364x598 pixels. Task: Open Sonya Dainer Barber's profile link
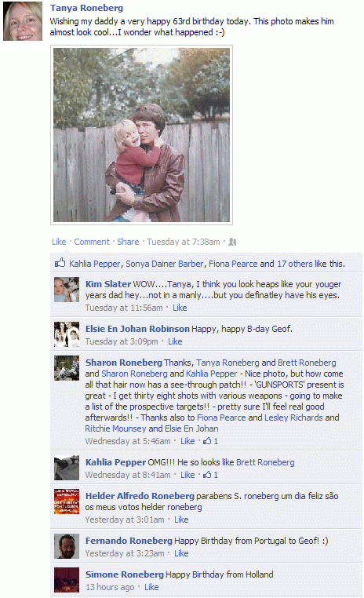click(x=165, y=264)
